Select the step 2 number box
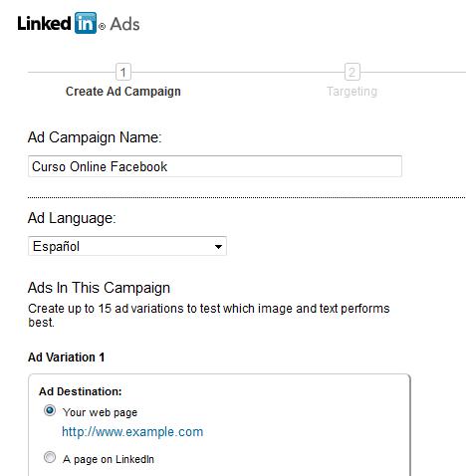Image resolution: width=466 pixels, height=476 pixels. click(352, 72)
